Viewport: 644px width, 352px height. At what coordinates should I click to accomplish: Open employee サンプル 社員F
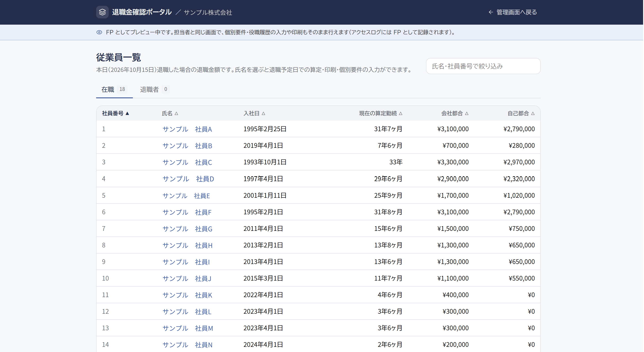[x=187, y=212]
